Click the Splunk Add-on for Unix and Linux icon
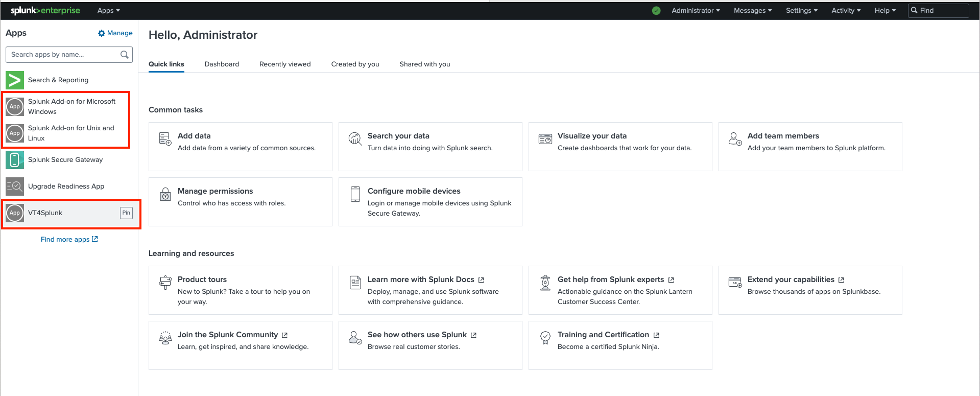Image resolution: width=980 pixels, height=396 pixels. point(15,133)
